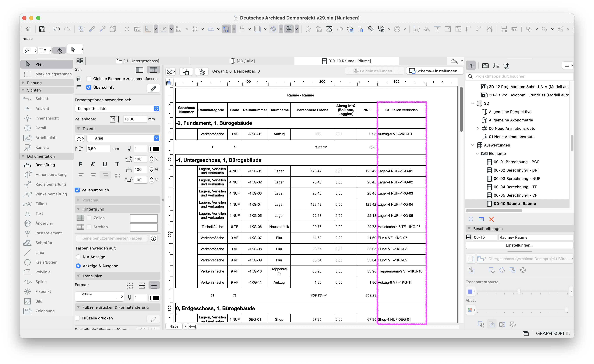This screenshot has width=594, height=364.
Task: Switch to the [-1. Untergeschoss] tab
Action: 138,61
